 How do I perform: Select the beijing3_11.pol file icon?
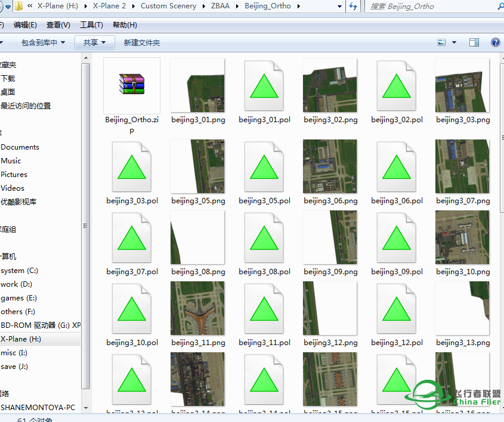point(264,309)
